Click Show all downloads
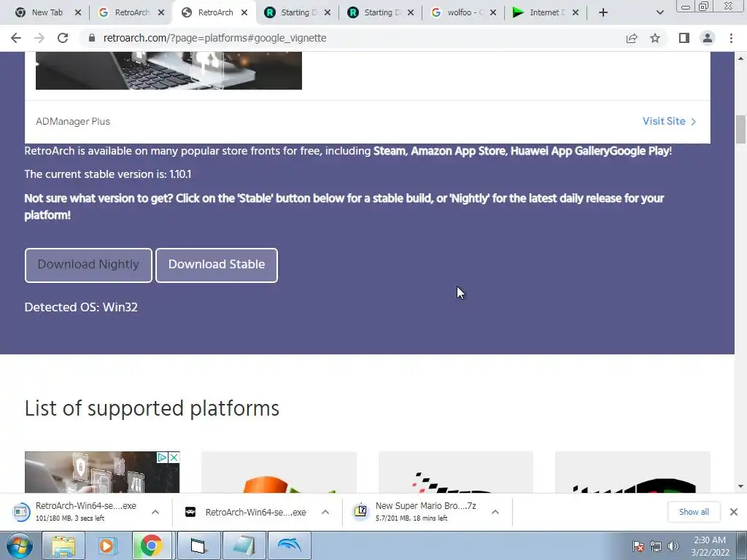The image size is (747, 560). [694, 512]
